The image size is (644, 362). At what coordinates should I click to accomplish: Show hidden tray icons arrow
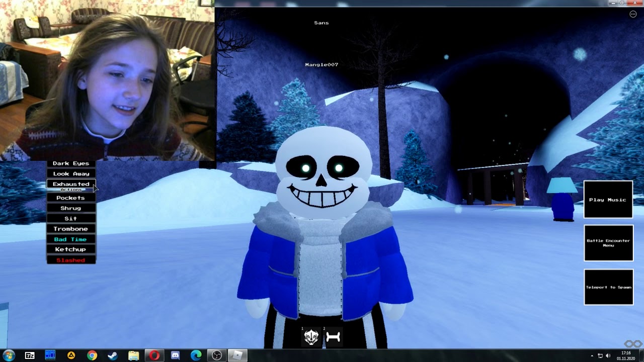point(592,356)
